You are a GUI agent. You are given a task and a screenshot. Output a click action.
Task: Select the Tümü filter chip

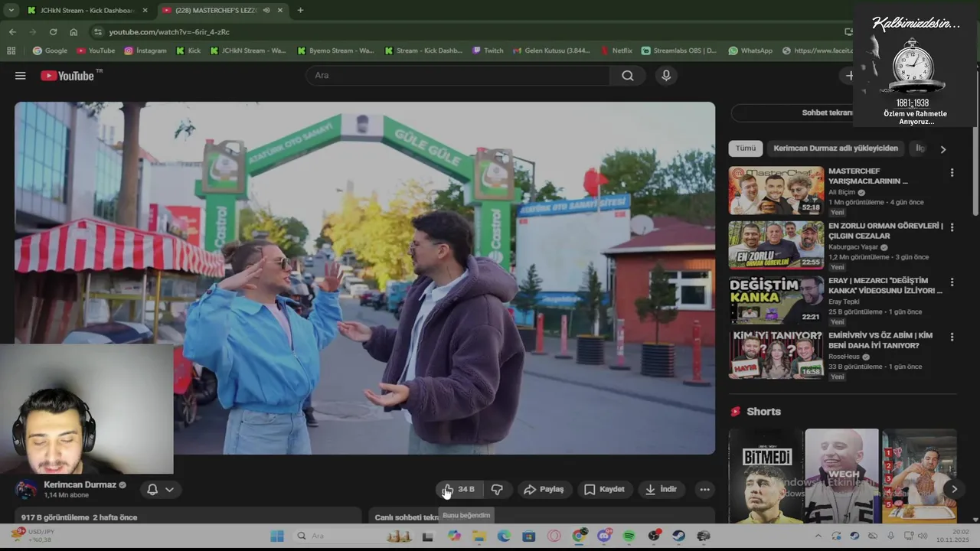pos(746,148)
